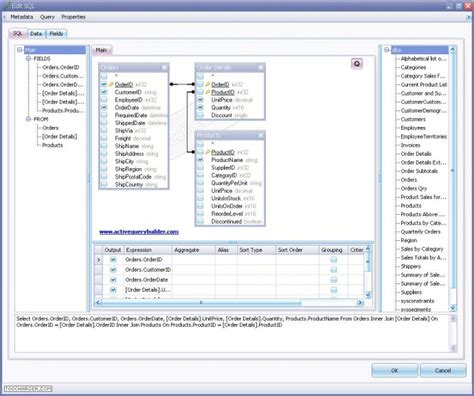The height and width of the screenshot is (396, 474).
Task: Click the key icon beside Order Details ProductID
Action: [x=208, y=92]
